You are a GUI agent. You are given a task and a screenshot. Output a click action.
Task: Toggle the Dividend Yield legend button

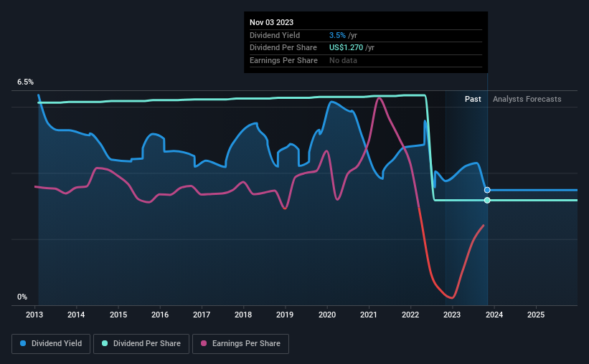[51, 344]
